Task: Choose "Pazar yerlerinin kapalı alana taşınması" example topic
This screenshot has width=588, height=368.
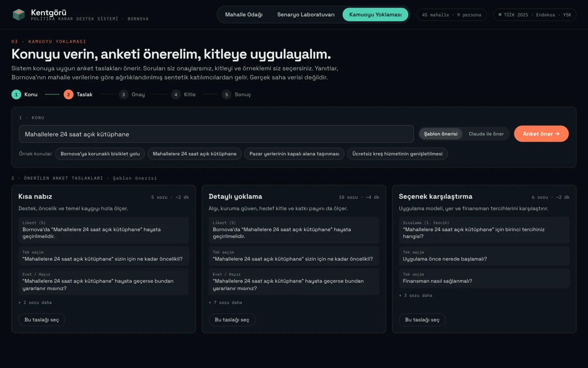Action: pos(294,154)
